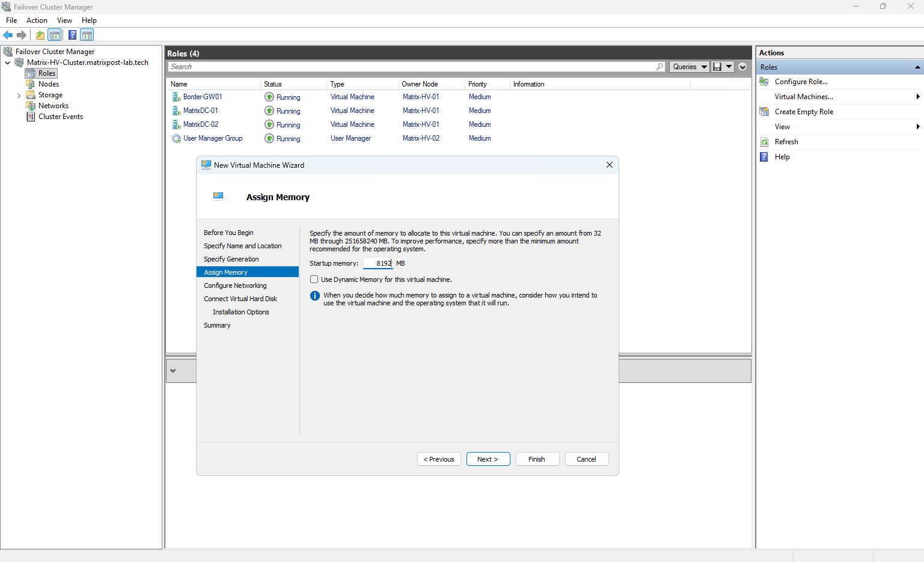This screenshot has width=924, height=562.
Task: Close the New Virtual Machine Wizard dialog
Action: coord(610,165)
